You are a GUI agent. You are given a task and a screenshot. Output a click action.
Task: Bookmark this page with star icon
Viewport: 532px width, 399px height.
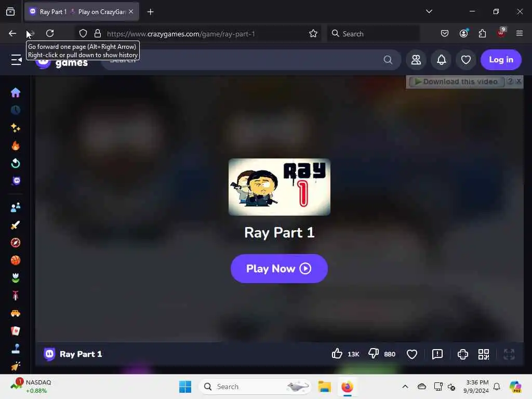click(x=313, y=33)
